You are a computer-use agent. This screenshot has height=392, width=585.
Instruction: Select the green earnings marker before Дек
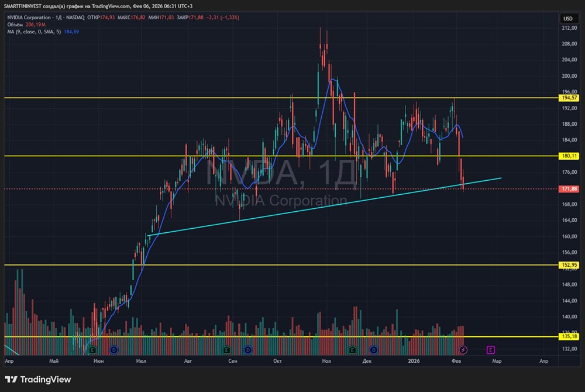pos(352,350)
